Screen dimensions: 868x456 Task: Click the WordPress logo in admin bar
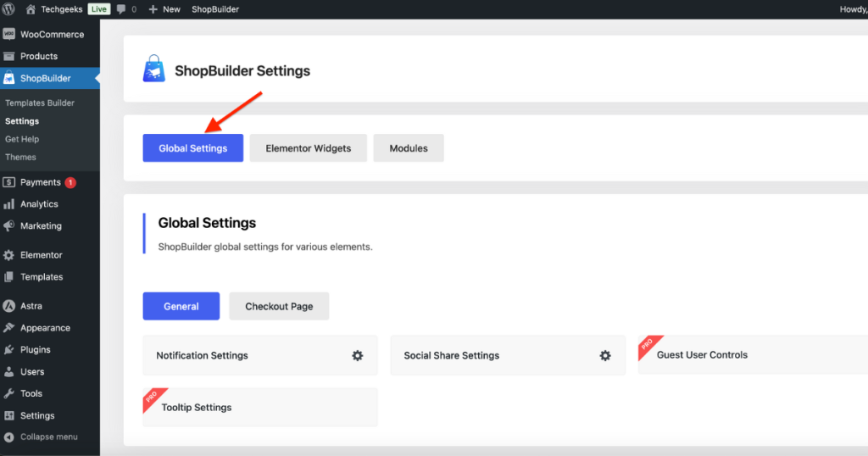[8, 8]
